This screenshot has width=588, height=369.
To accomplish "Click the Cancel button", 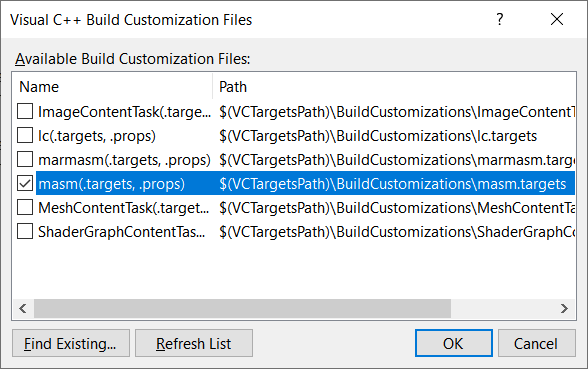I will (537, 343).
